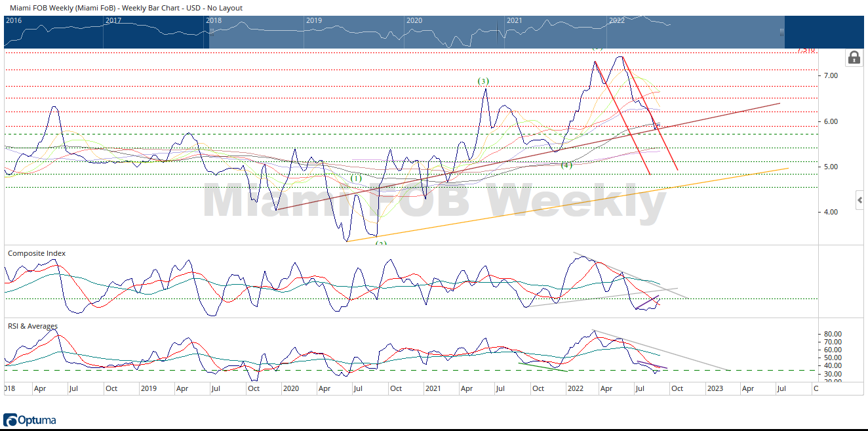
Task: Select 2020 in the top overview strip
Action: (x=414, y=20)
